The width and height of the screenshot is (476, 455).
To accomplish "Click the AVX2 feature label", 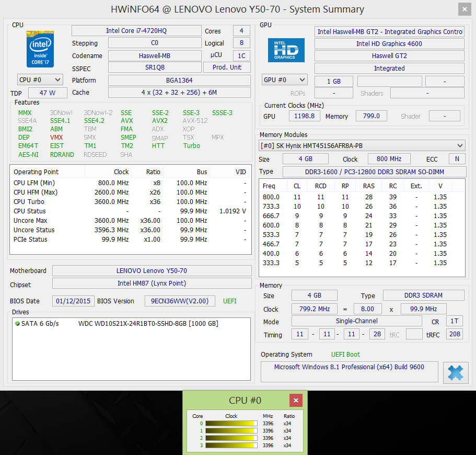I will pos(160,121).
